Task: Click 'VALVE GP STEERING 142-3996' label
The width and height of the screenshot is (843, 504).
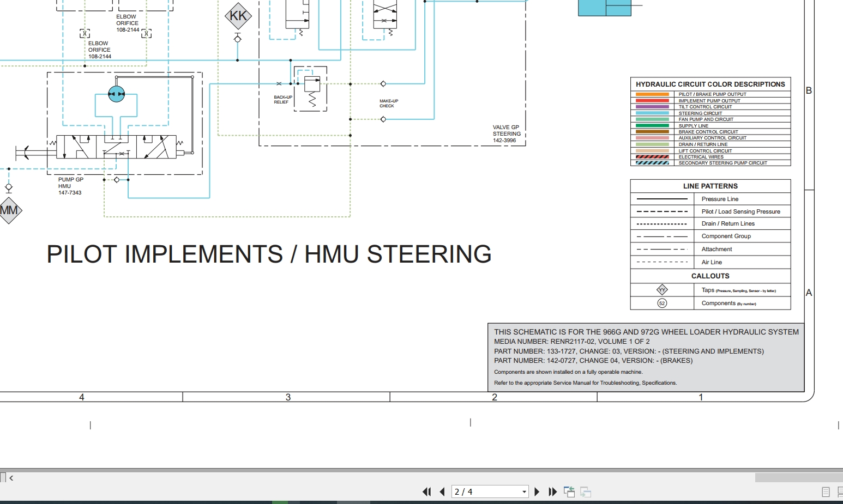Action: [x=507, y=134]
